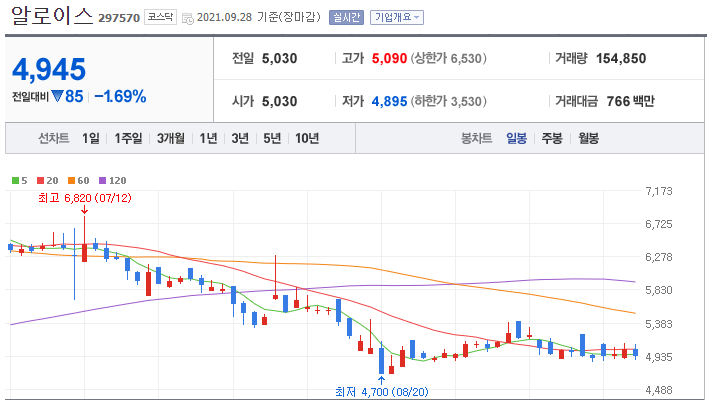Switch to 월봉 monthly candle chart

588,138
